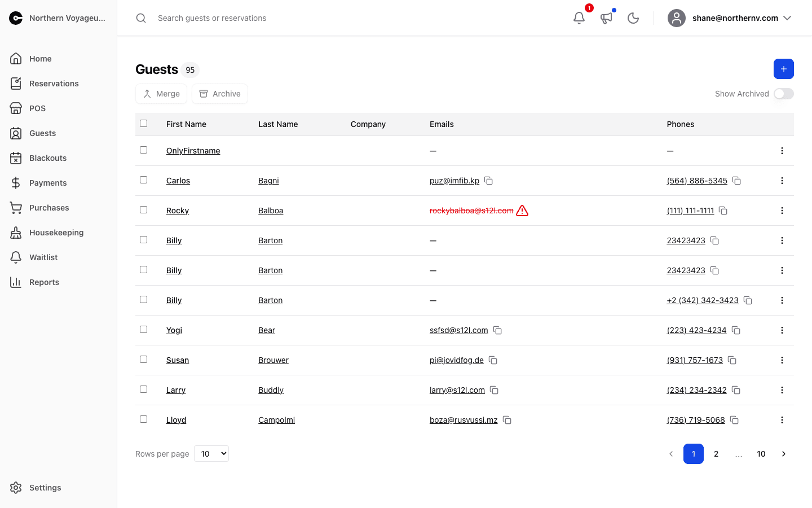This screenshot has width=812, height=508.
Task: Copy email ssfsd@s12l.com
Action: (497, 330)
